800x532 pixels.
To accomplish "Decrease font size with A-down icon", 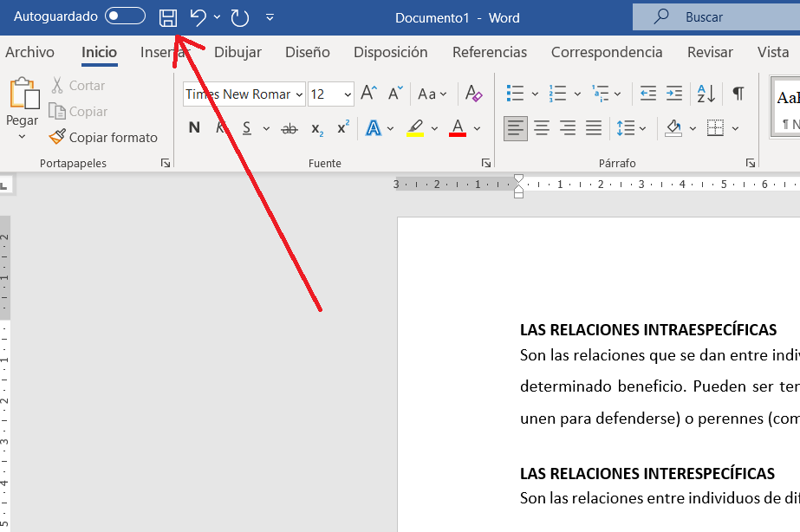I will [x=395, y=94].
